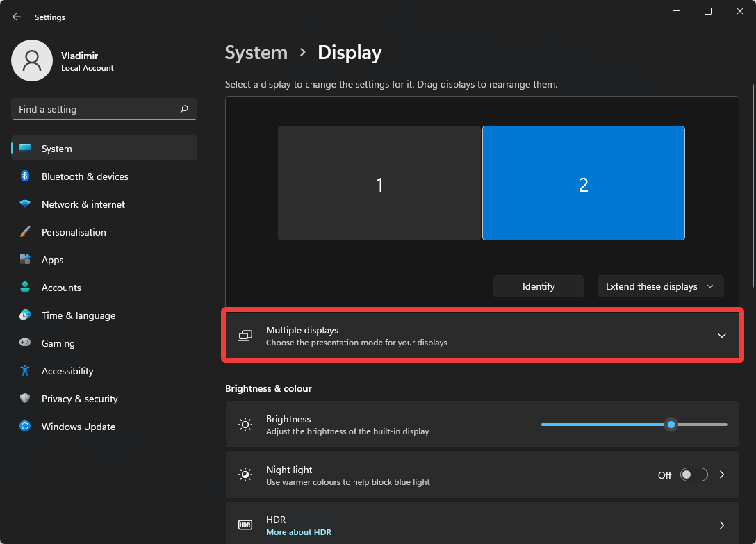
Task: Click the Accessibility figure icon
Action: click(25, 370)
